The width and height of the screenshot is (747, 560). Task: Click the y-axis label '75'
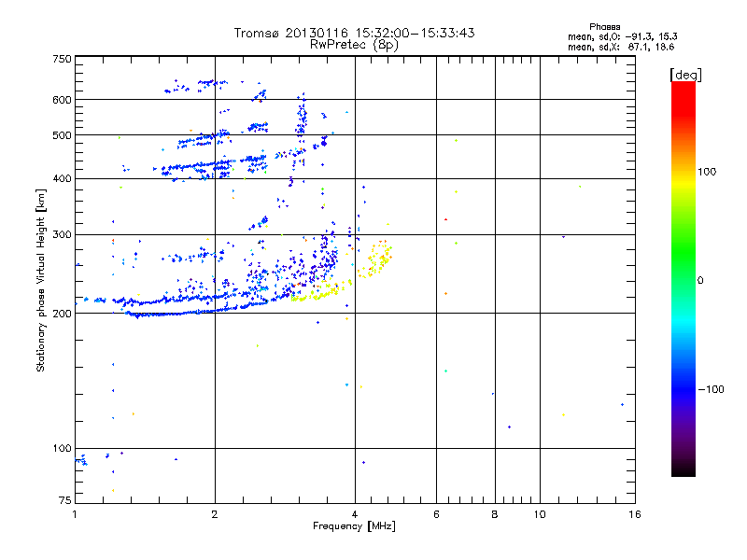coord(65,500)
